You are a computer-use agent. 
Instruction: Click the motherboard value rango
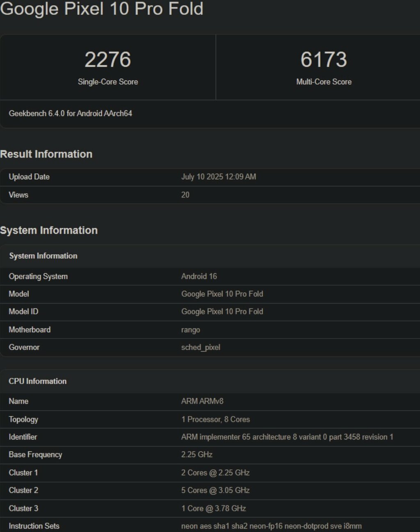click(x=190, y=330)
